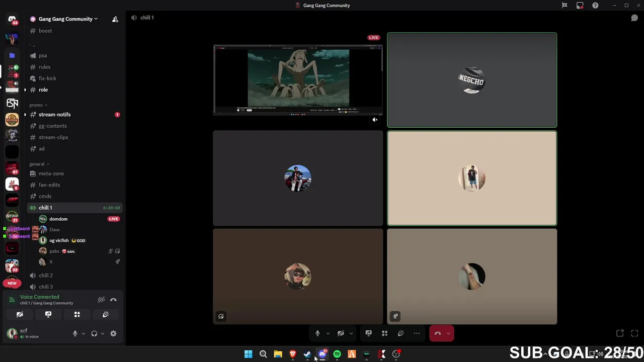
Task: Launch activities button in voice panel sidebar
Action: [x=77, y=314]
